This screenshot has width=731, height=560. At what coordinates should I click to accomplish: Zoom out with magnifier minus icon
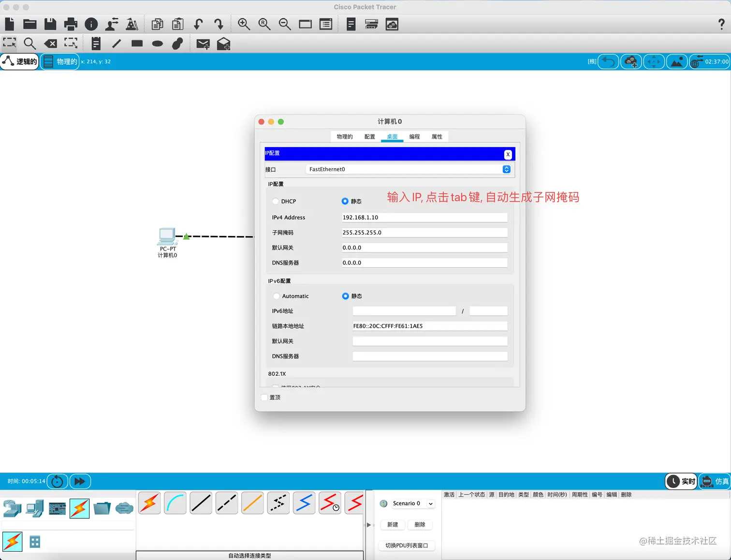point(285,24)
